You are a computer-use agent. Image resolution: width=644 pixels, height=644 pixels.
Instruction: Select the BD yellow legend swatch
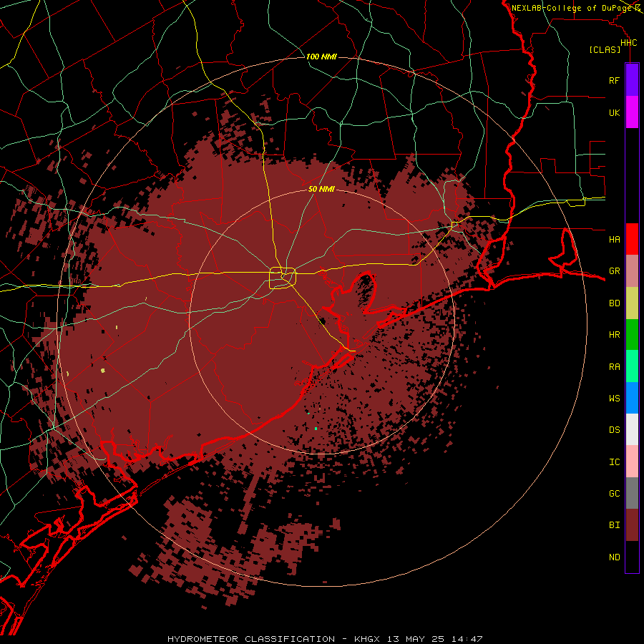pyautogui.click(x=632, y=303)
